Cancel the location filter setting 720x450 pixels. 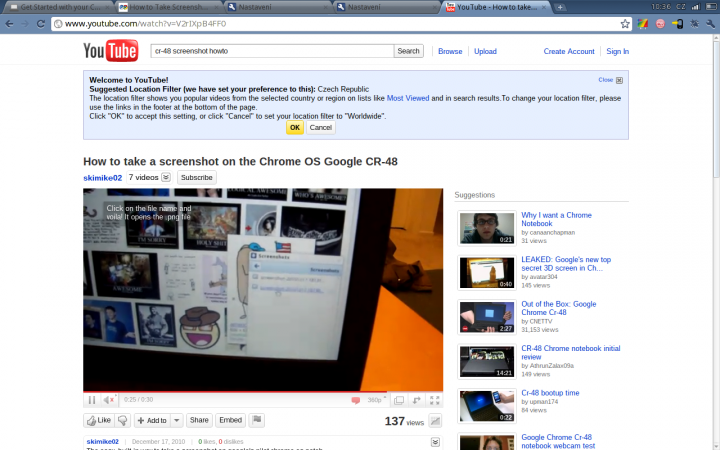pos(321,128)
